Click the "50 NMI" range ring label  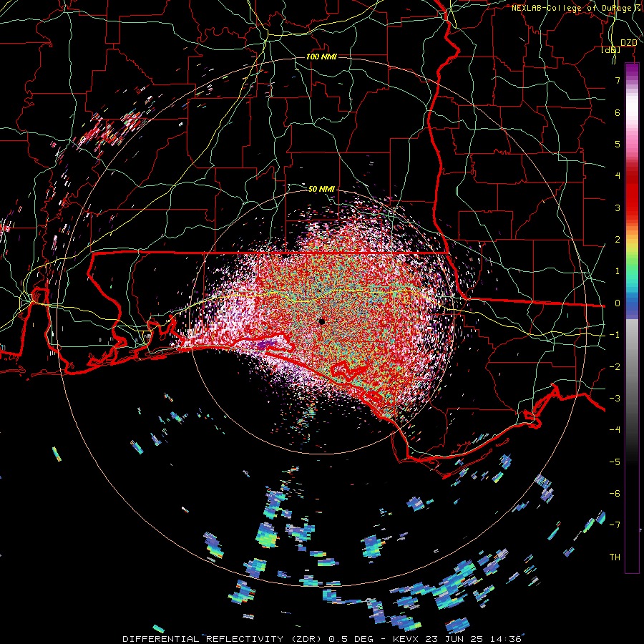click(321, 189)
